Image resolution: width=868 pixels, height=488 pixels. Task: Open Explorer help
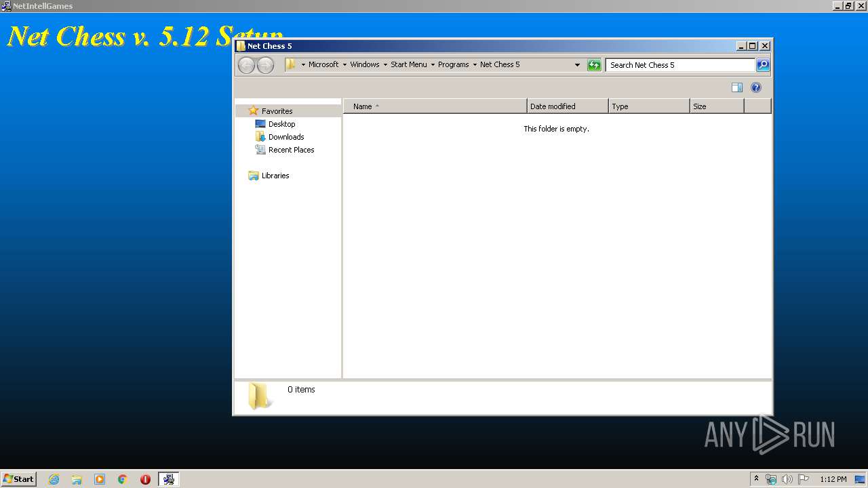(756, 87)
